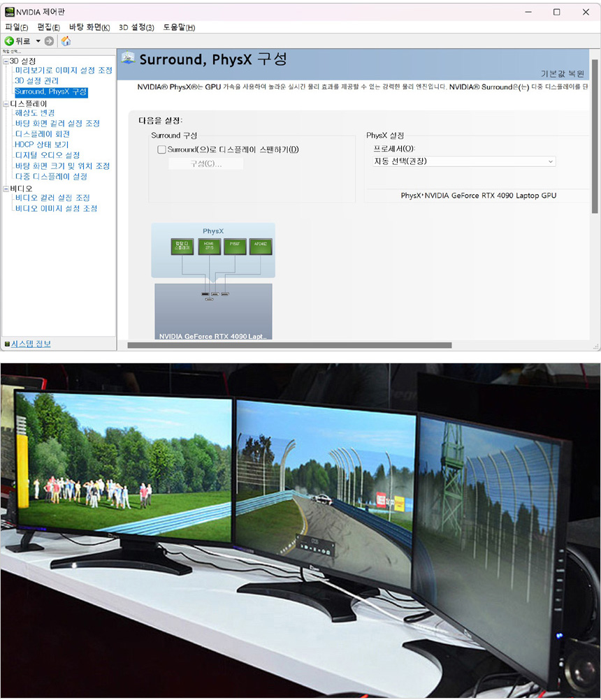
Task: Open the 도움말 menu
Action: (179, 27)
